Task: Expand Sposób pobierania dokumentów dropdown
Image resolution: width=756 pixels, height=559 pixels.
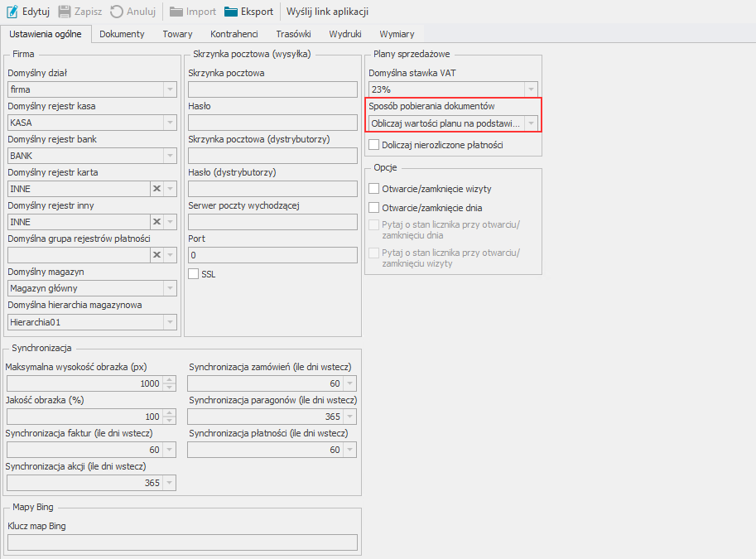Action: click(531, 123)
